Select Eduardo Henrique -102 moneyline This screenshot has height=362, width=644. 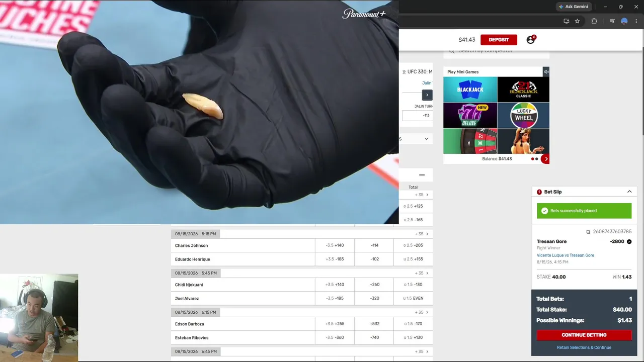click(374, 259)
